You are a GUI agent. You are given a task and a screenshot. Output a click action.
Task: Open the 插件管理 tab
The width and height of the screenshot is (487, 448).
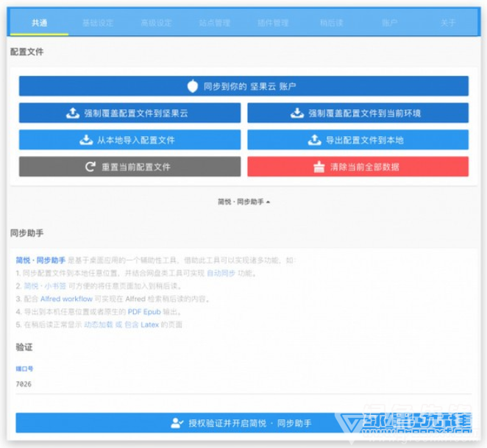click(x=273, y=23)
